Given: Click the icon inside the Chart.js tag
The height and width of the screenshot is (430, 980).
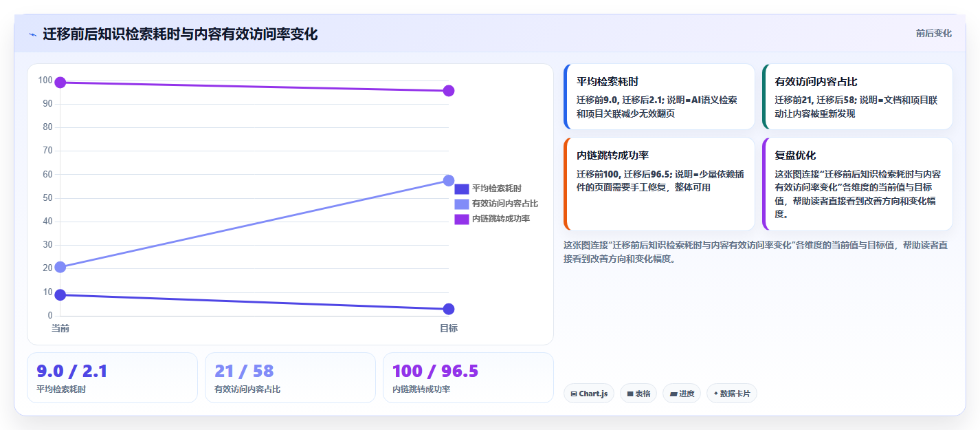Looking at the screenshot, I should pyautogui.click(x=574, y=394).
